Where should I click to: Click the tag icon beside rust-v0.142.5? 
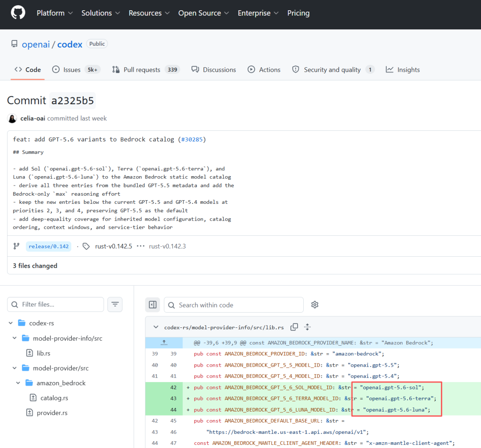86,246
